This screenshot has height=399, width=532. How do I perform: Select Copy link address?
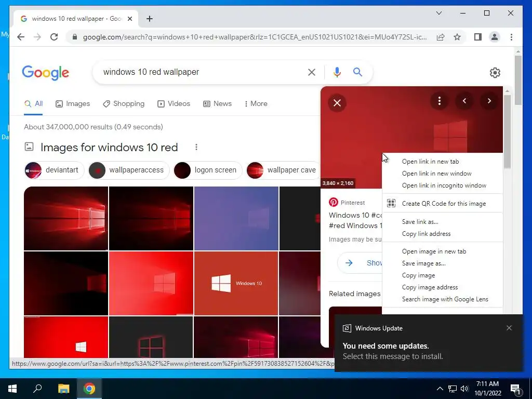(443, 234)
